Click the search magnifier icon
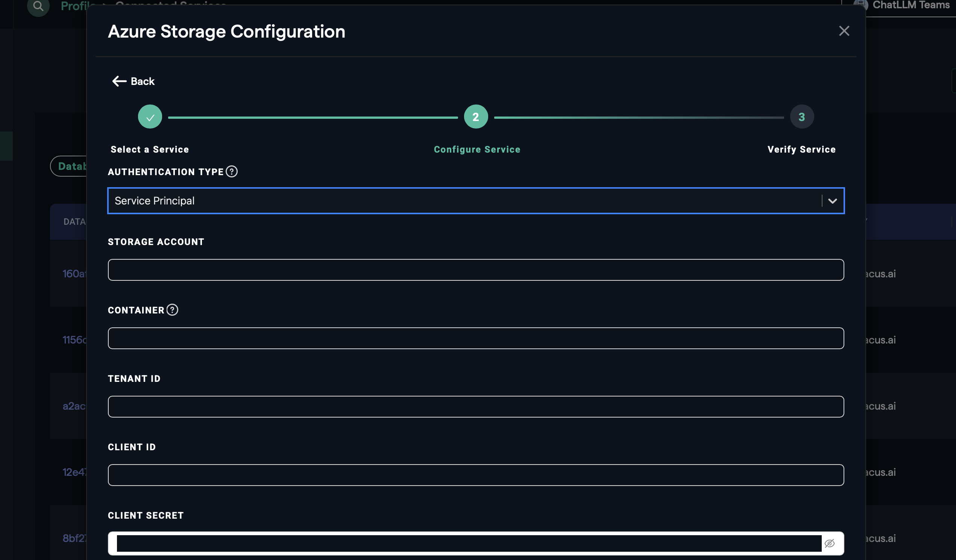 [38, 6]
